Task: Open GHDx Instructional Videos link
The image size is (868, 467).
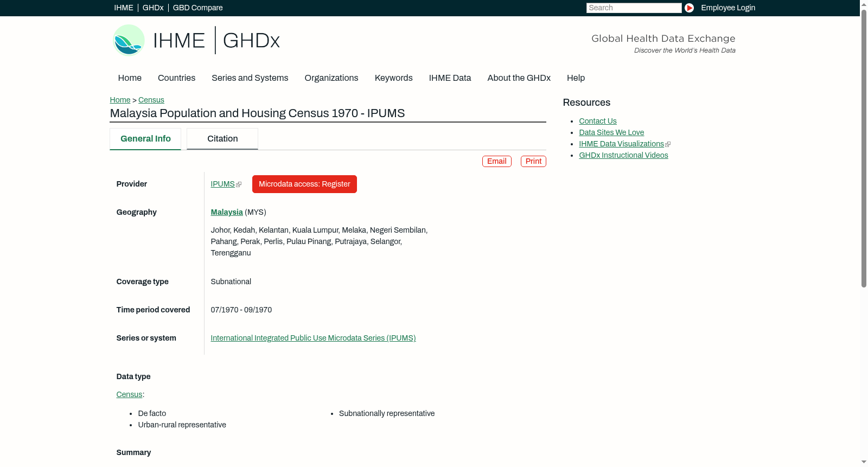Action: coord(623,156)
